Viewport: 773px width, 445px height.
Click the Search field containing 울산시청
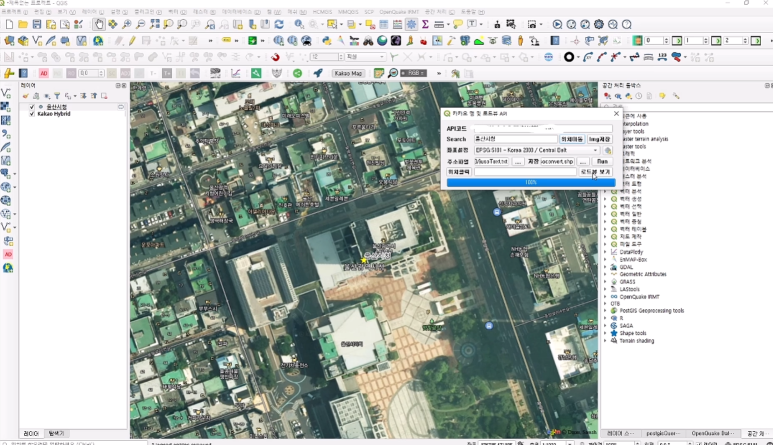click(x=516, y=139)
